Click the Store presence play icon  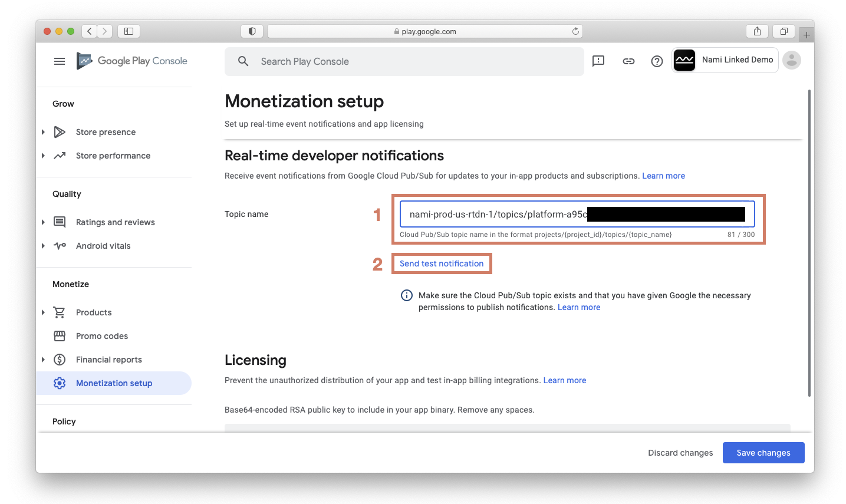coord(60,132)
